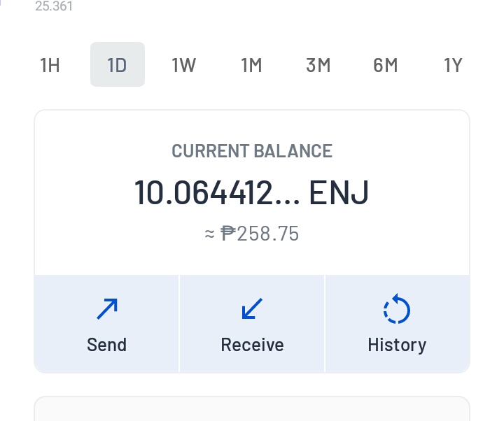The image size is (504, 421).
Task: Click the 25.361 chart axis label
Action: (x=54, y=6)
